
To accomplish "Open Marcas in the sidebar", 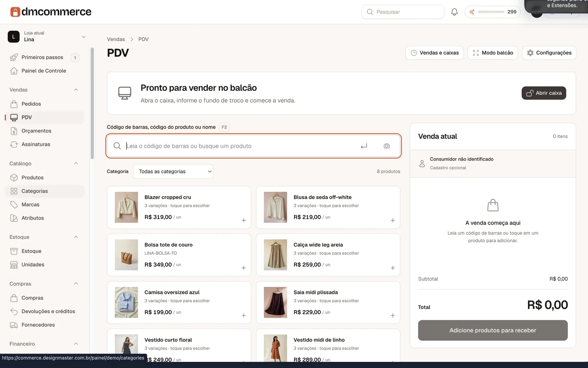I will 45,204.
